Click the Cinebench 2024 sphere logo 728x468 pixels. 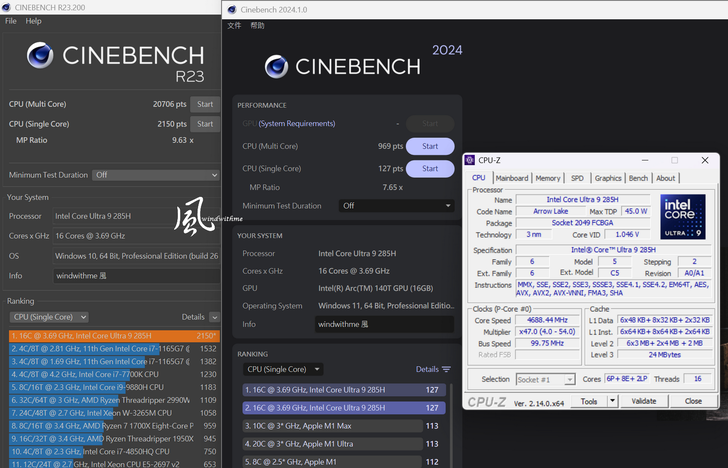click(x=278, y=66)
